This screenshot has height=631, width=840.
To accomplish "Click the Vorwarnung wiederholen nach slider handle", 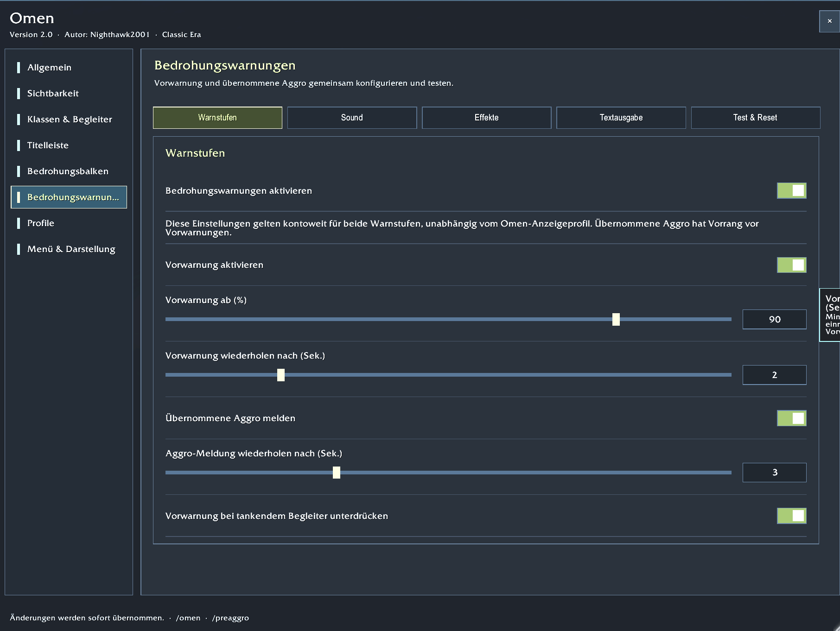I will 281,375.
